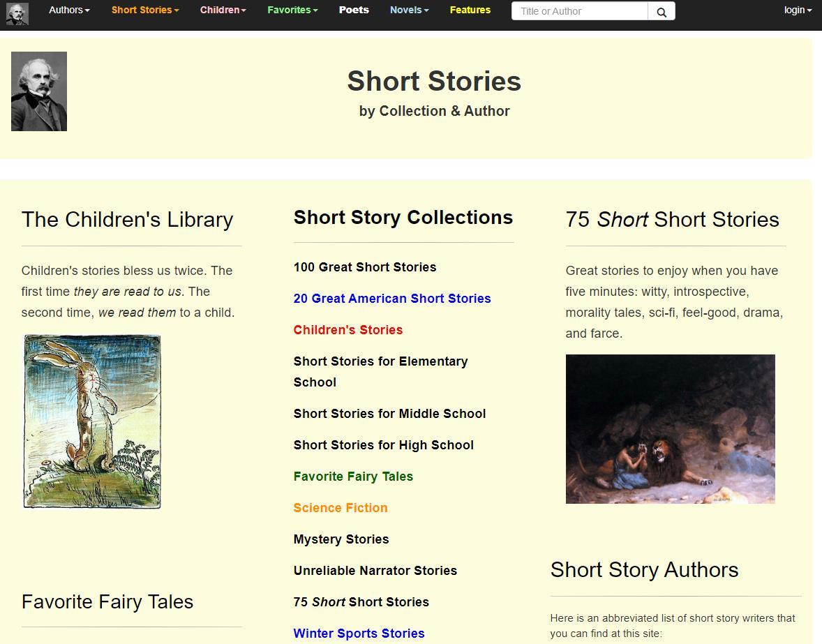Click the search magnifier button
This screenshot has height=644, width=822.
[661, 11]
